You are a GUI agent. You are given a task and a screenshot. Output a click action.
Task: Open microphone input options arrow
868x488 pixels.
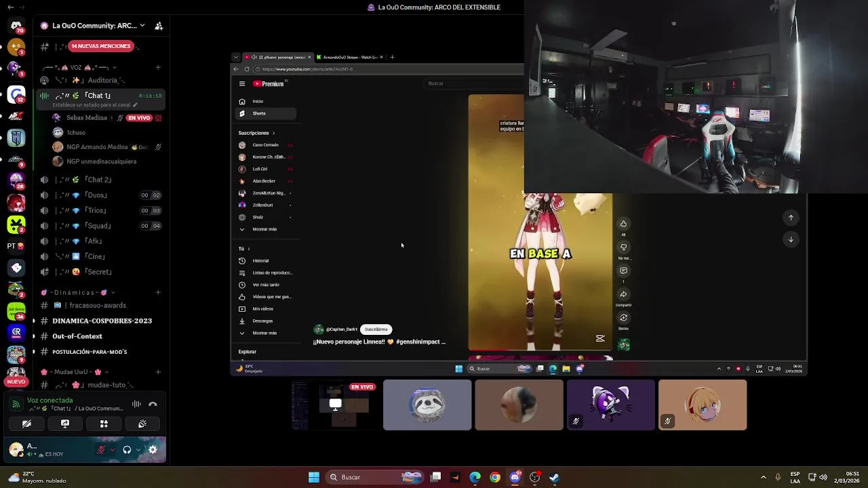point(111,449)
